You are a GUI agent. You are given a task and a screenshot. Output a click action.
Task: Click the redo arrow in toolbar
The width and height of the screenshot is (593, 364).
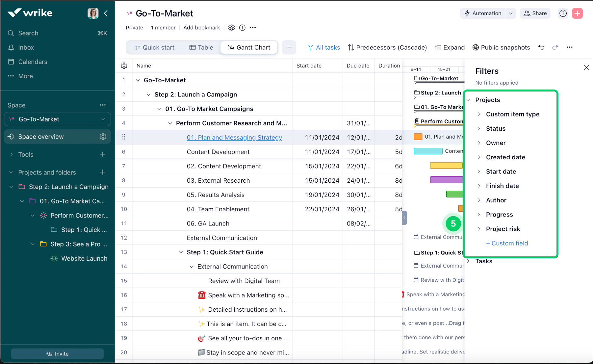[555, 47]
